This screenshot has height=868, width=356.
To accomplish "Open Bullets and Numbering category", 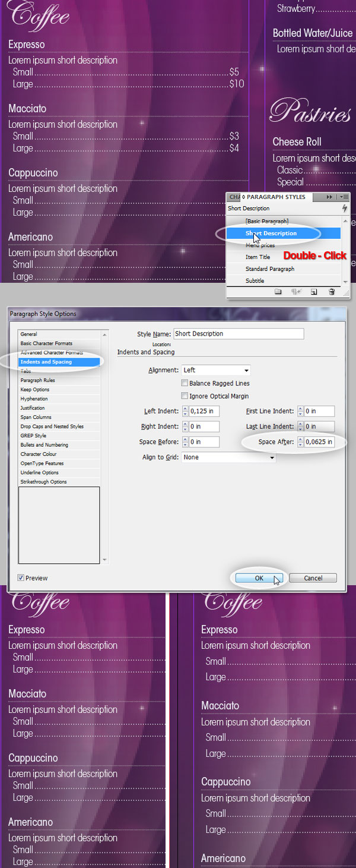I will pyautogui.click(x=59, y=444).
